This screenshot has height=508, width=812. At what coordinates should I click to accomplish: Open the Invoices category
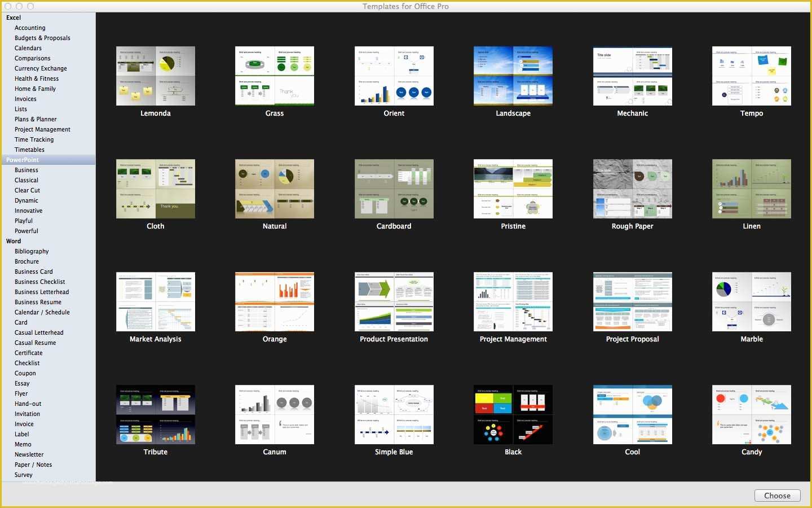25,99
